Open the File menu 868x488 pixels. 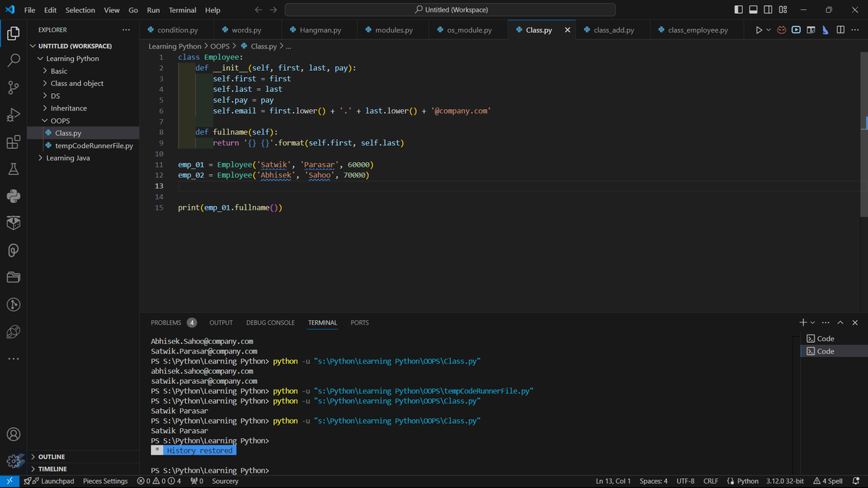pos(30,10)
